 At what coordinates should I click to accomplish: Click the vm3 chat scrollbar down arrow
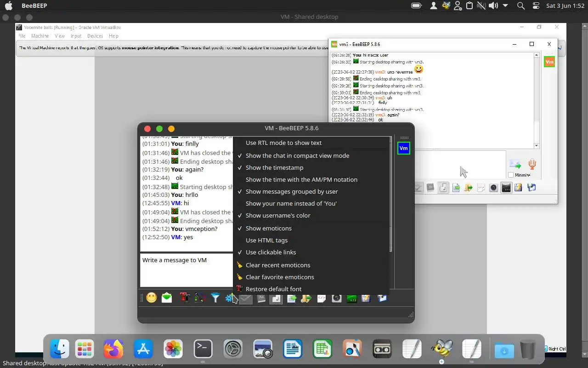tap(537, 145)
